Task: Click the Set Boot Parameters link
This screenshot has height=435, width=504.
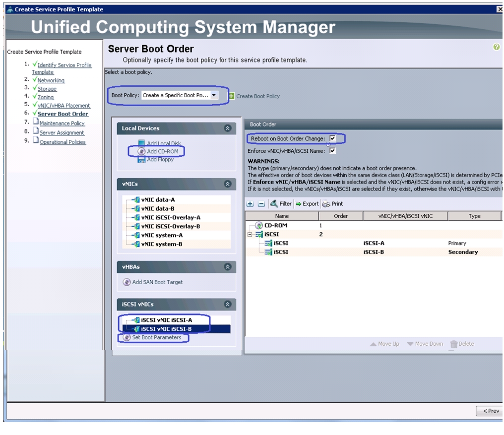Action: pos(157,337)
